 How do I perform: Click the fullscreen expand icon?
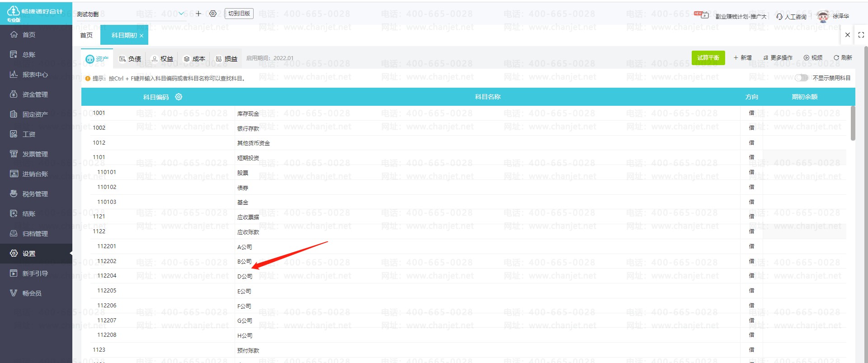pos(861,35)
